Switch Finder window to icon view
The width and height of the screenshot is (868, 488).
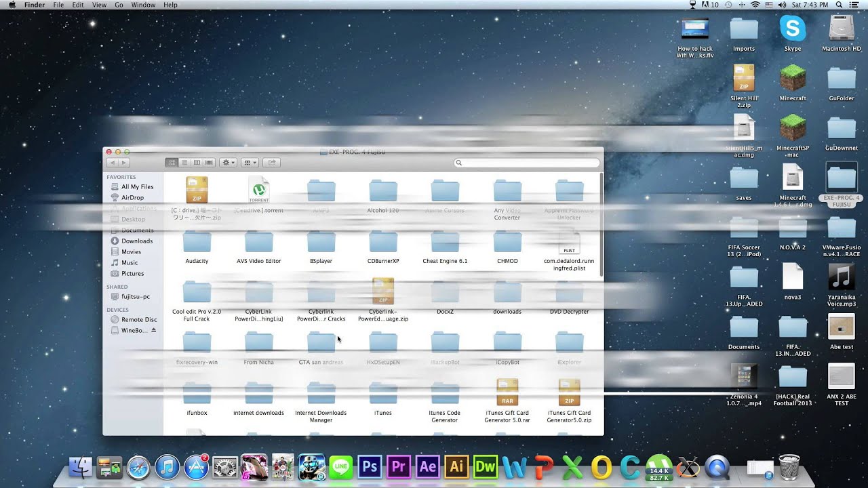(172, 163)
